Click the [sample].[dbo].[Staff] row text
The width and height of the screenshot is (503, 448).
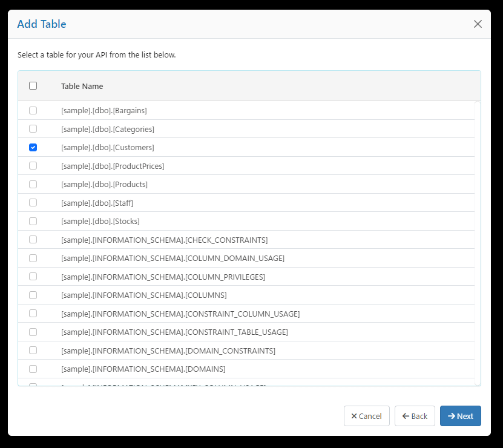(x=97, y=203)
